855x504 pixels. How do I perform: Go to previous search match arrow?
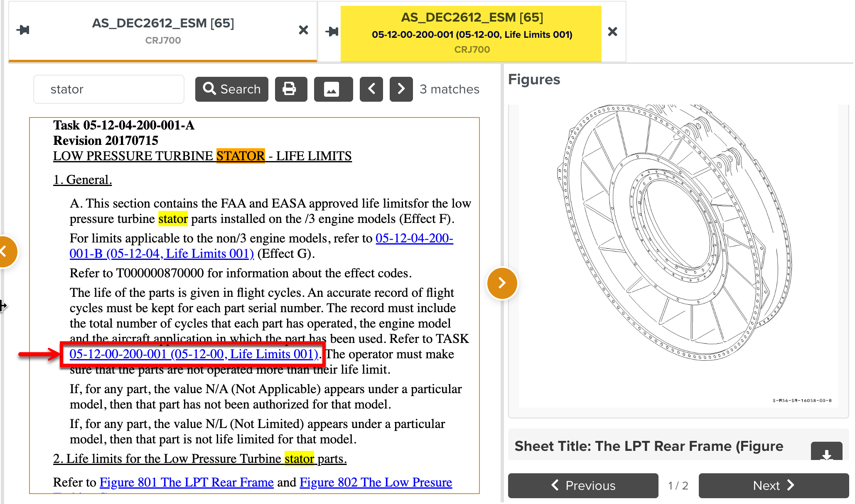pos(371,89)
